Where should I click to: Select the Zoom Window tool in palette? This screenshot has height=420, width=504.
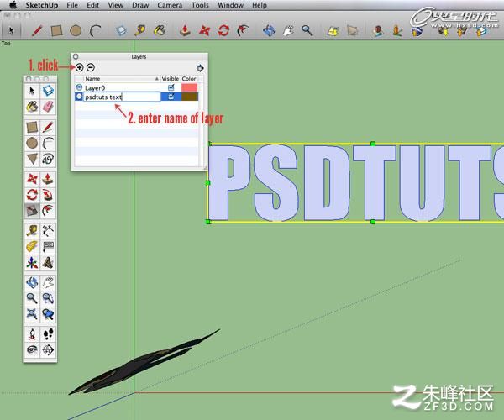tap(48, 298)
